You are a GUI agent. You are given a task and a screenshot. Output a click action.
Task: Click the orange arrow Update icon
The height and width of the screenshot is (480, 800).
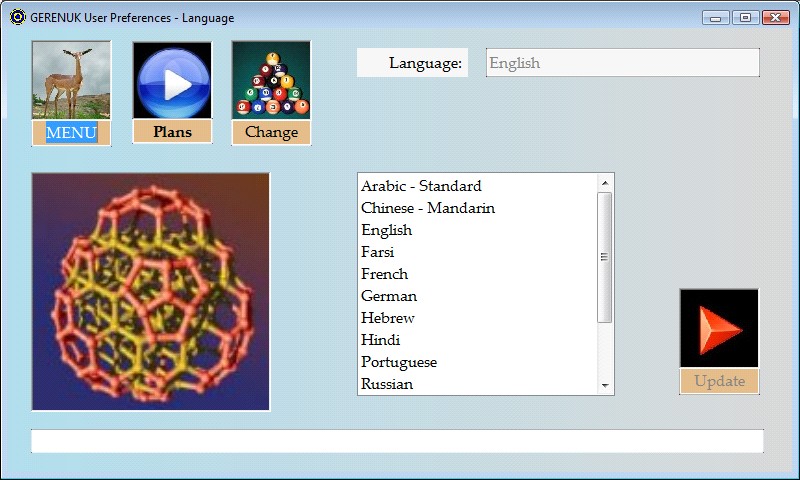click(719, 329)
